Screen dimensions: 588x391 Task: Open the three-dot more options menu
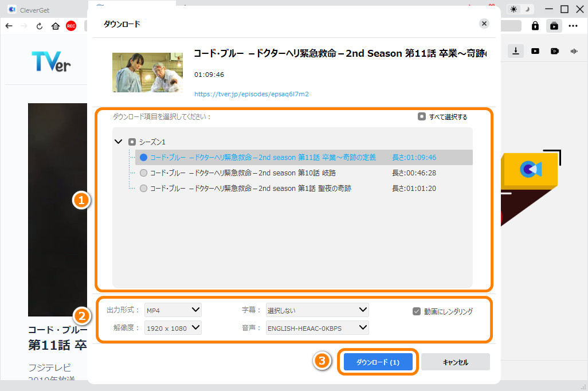(574, 26)
